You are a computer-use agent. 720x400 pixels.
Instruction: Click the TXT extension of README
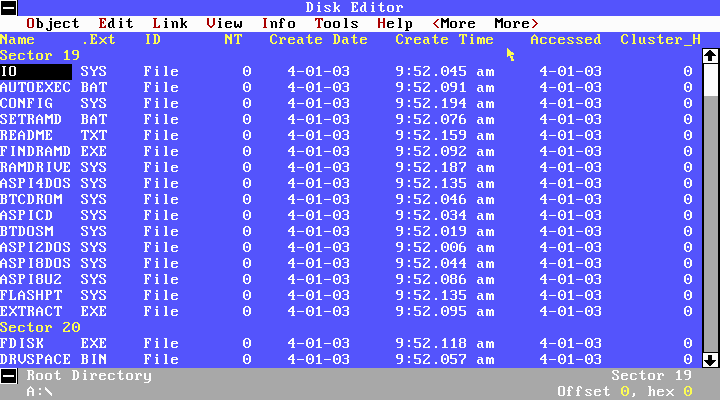tap(94, 135)
